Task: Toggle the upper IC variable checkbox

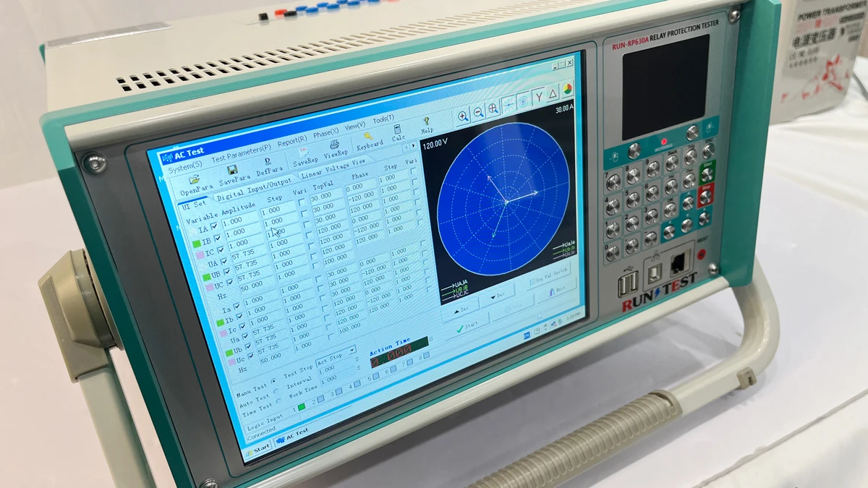Action: tap(221, 250)
